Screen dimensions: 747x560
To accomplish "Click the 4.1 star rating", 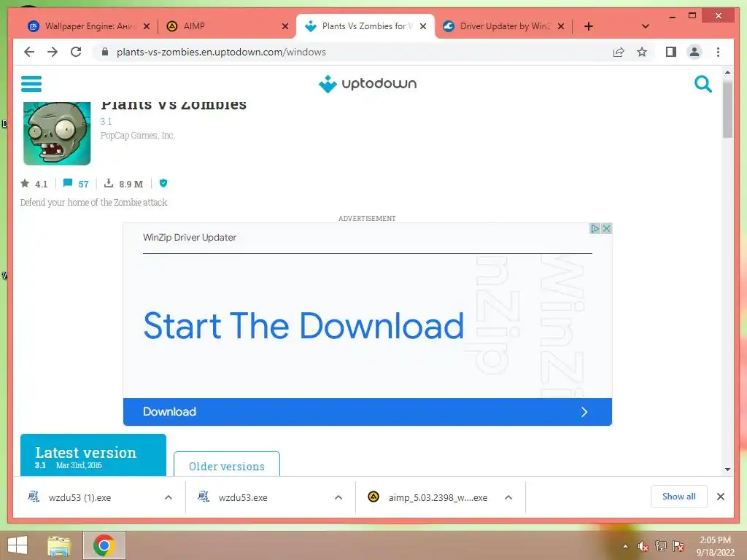I will pos(34,184).
